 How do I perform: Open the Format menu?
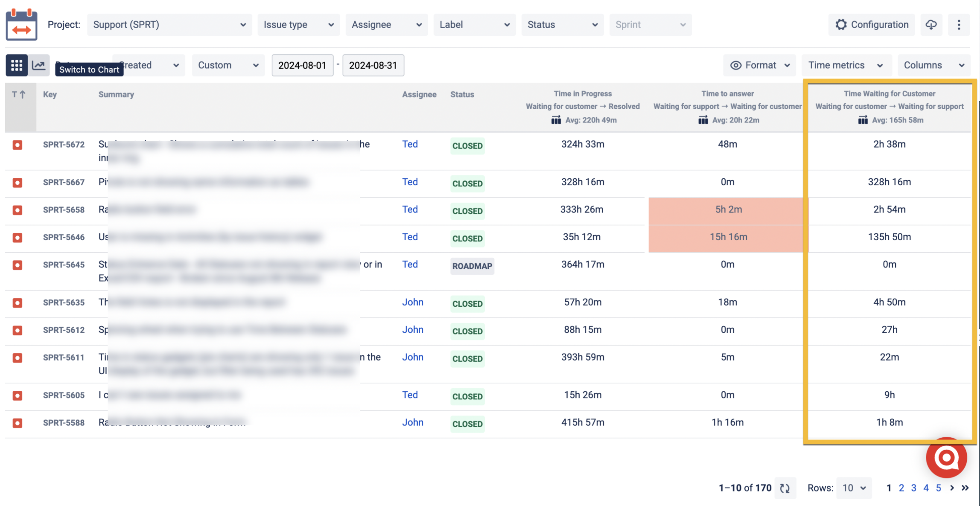point(760,65)
